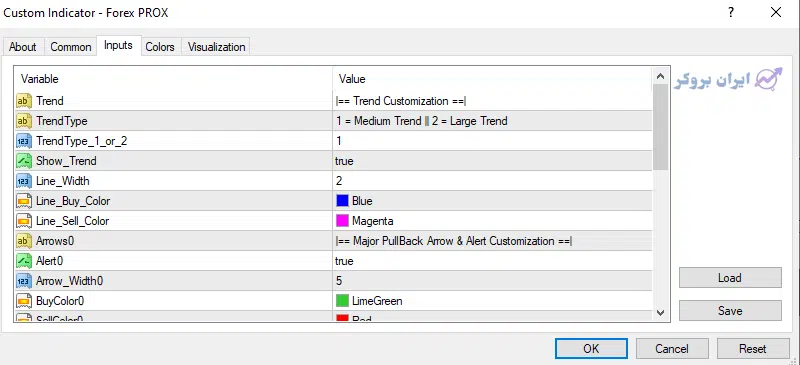800x365 pixels.
Task: Click the color icon beside Line_Buy_Color
Action: (24, 201)
